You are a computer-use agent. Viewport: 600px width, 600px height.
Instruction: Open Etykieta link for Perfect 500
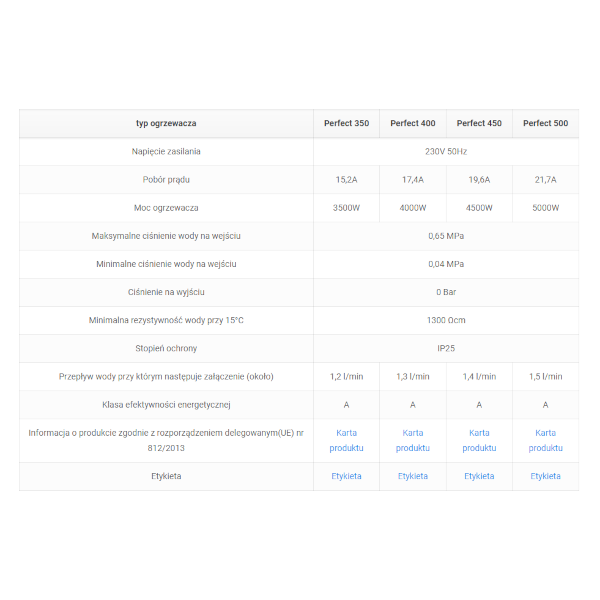point(545,476)
